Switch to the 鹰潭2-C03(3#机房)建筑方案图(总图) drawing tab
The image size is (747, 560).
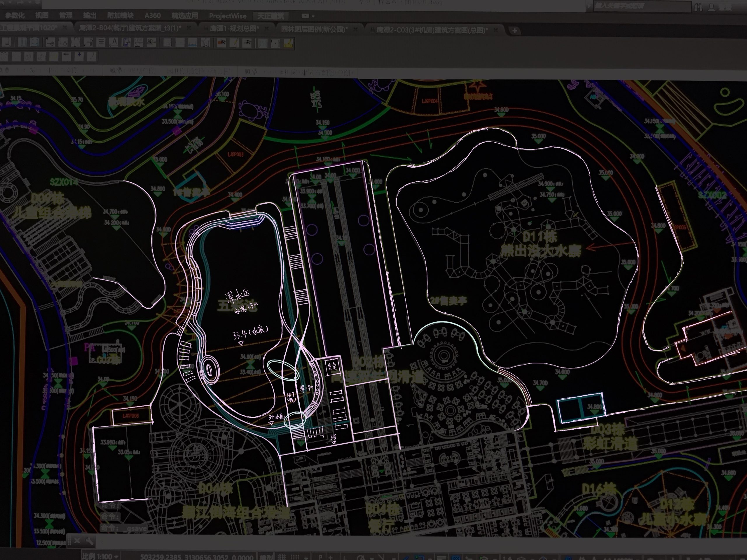432,30
